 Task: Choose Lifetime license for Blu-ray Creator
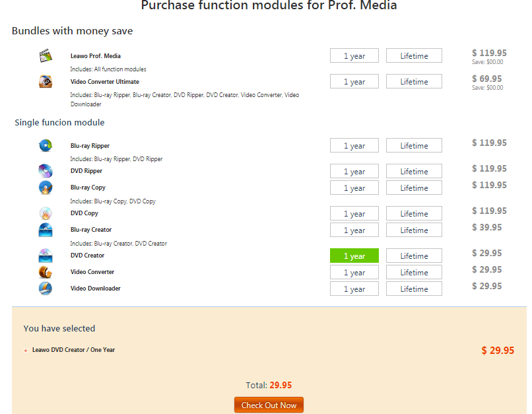pyautogui.click(x=414, y=230)
